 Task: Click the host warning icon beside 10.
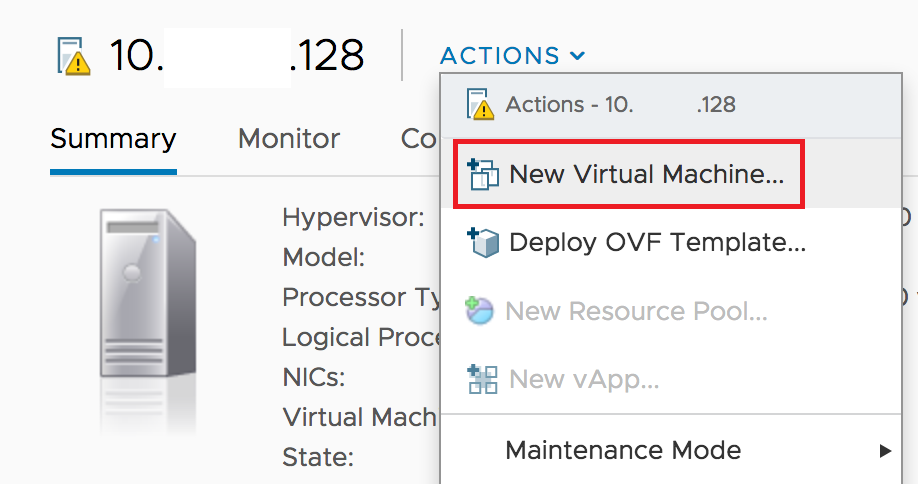(74, 56)
